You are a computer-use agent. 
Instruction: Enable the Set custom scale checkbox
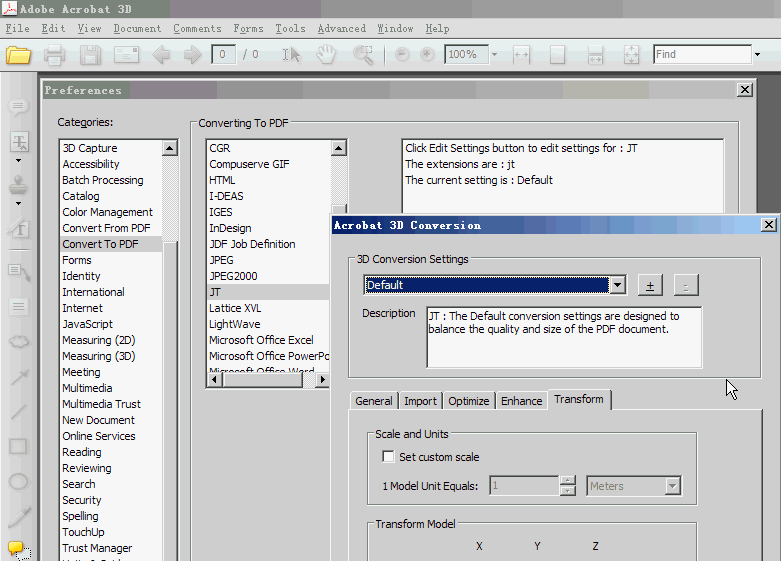pos(388,456)
